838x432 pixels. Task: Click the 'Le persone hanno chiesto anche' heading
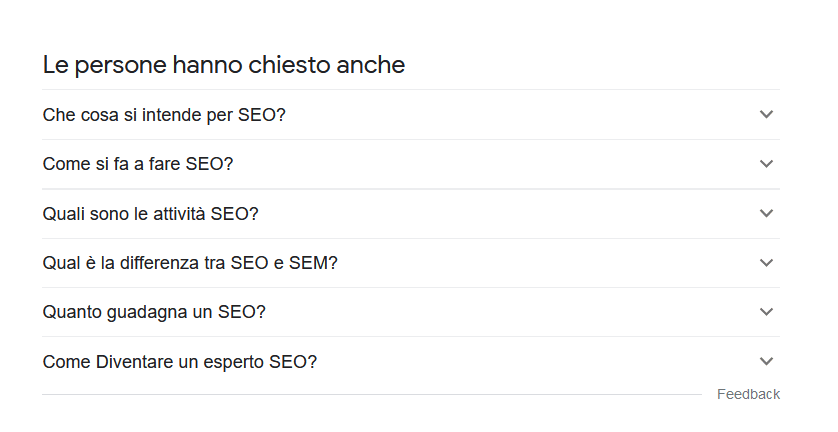click(223, 65)
